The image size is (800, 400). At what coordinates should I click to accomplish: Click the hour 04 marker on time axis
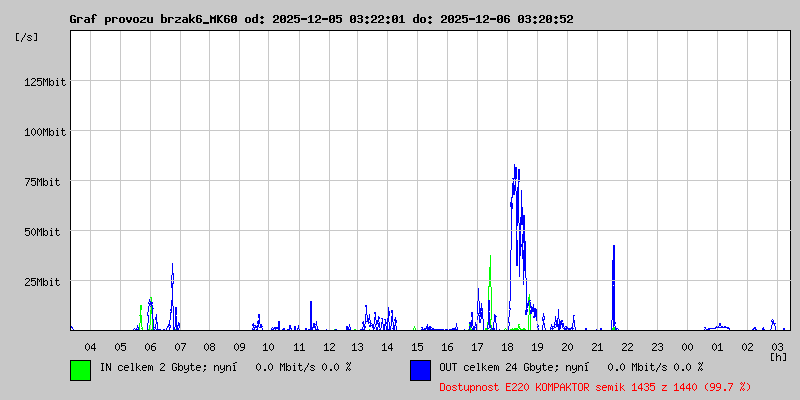[90, 347]
